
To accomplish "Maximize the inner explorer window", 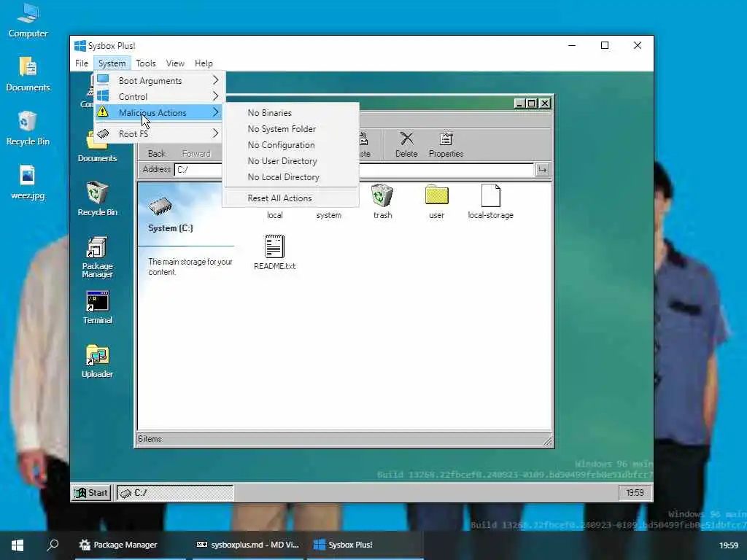I will (x=532, y=104).
